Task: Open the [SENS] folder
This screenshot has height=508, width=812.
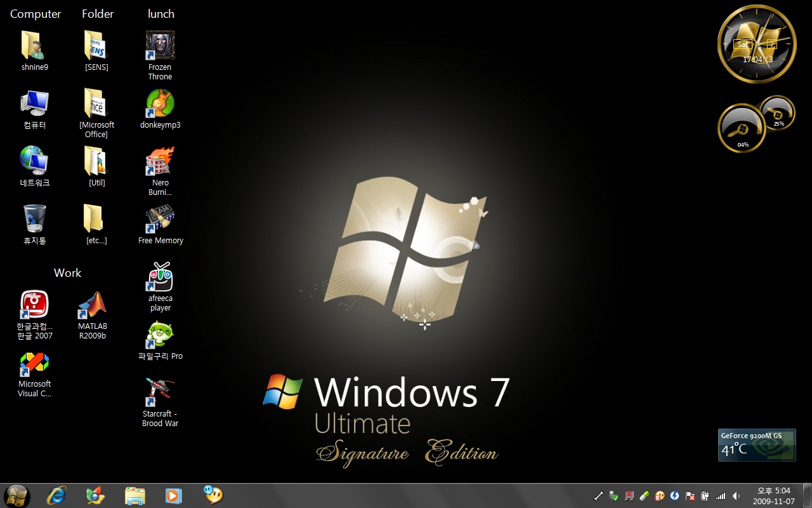Action: (x=96, y=45)
